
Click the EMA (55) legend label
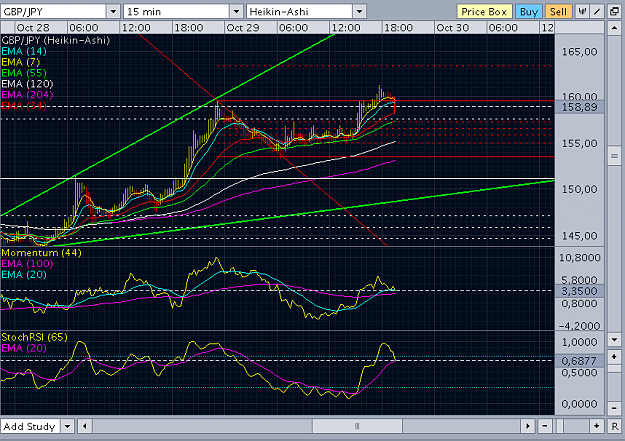(x=24, y=73)
